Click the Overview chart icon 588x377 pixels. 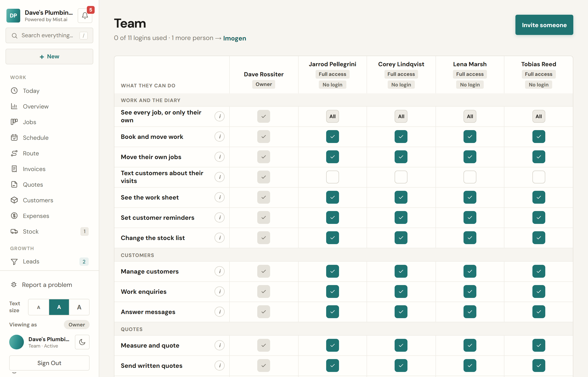(x=14, y=106)
